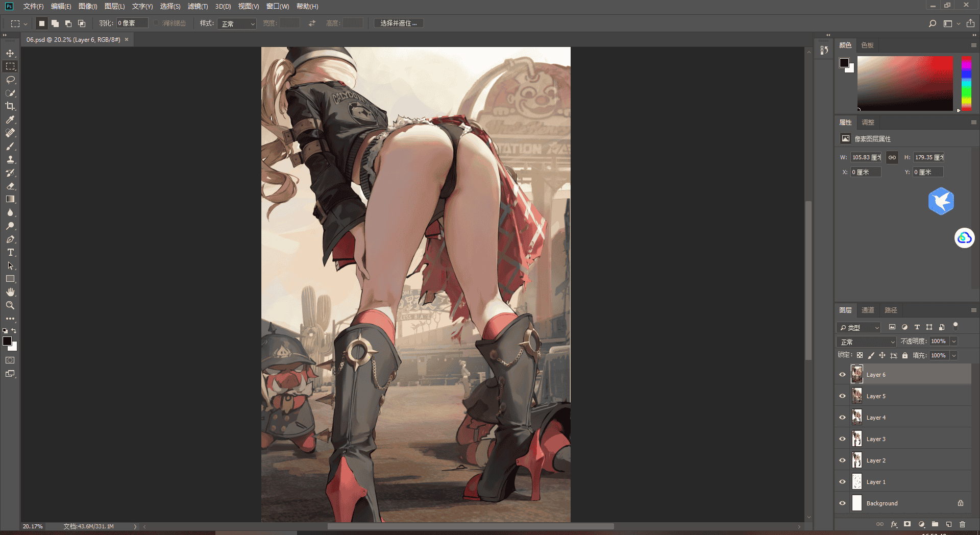
Task: Select the Zoom tool
Action: click(x=10, y=305)
